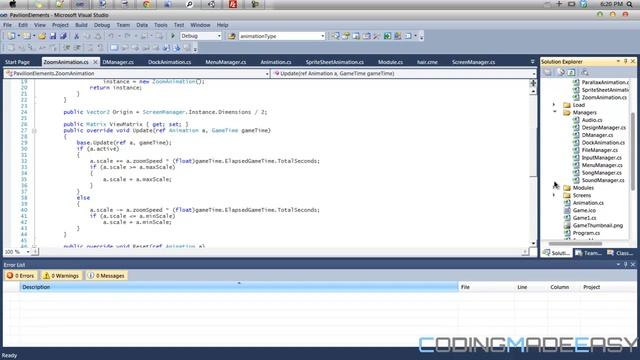The image size is (640, 360).
Task: Switch to Class View bottom tab
Action: (620, 253)
